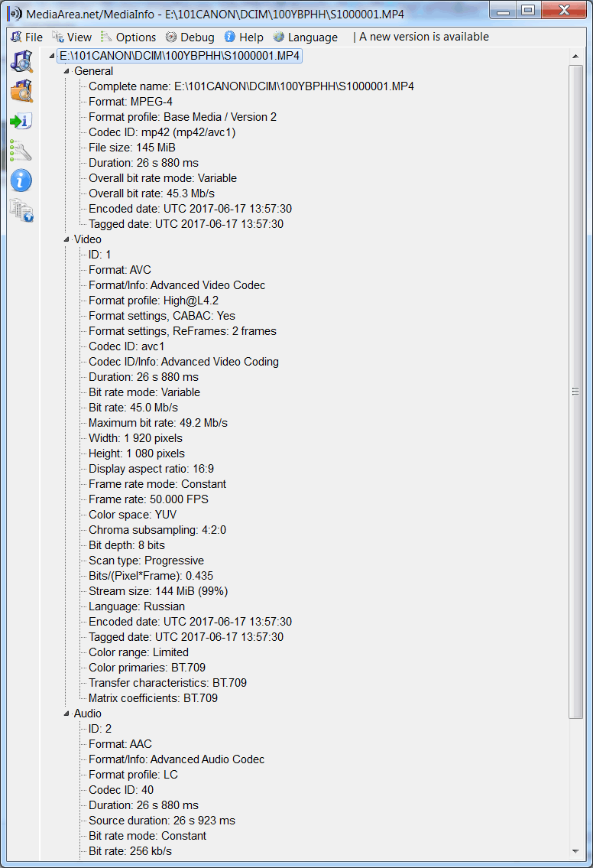Open the Help menu
The height and width of the screenshot is (868, 593).
pos(244,37)
